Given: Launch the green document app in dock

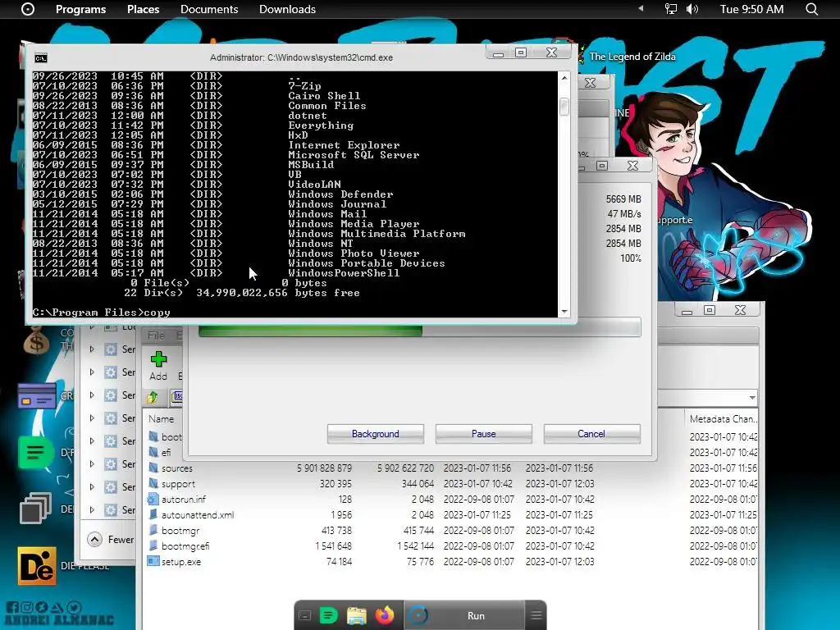Looking at the screenshot, I should [x=328, y=615].
